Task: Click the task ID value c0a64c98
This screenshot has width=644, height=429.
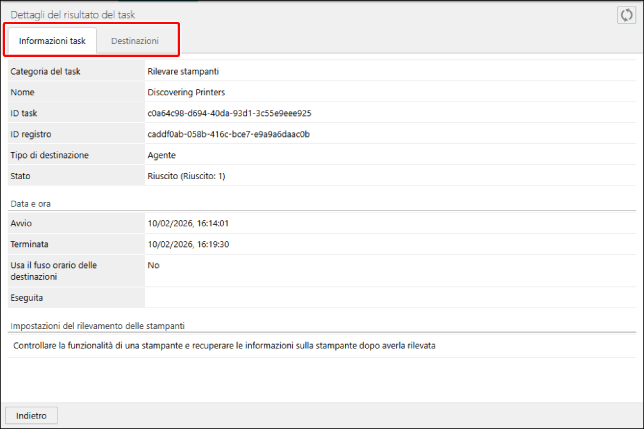Action: tap(229, 113)
